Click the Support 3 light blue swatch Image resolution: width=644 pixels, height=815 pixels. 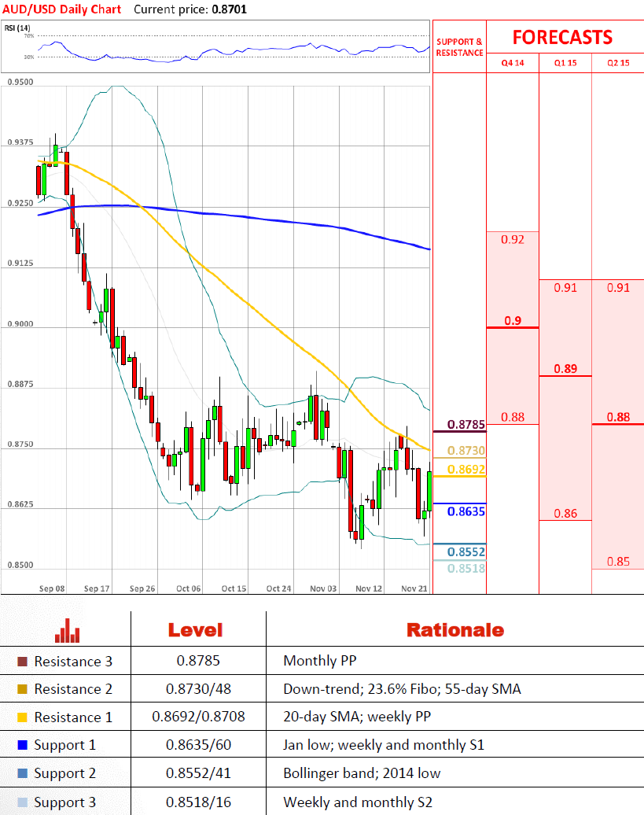tap(22, 802)
